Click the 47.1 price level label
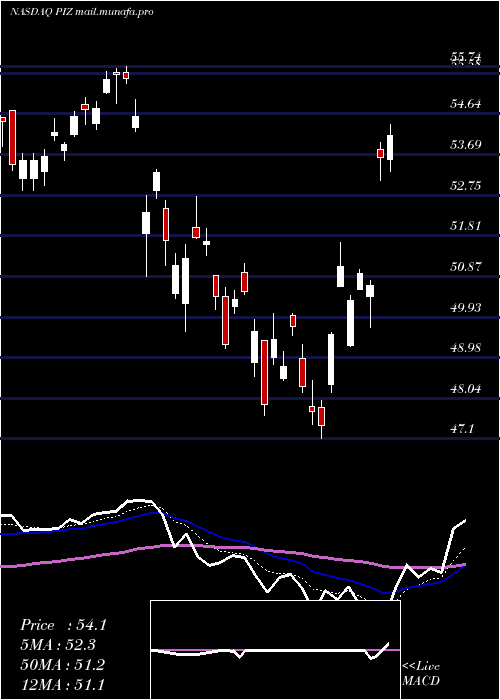Image resolution: width=500 pixels, height=700 pixels. 462,429
